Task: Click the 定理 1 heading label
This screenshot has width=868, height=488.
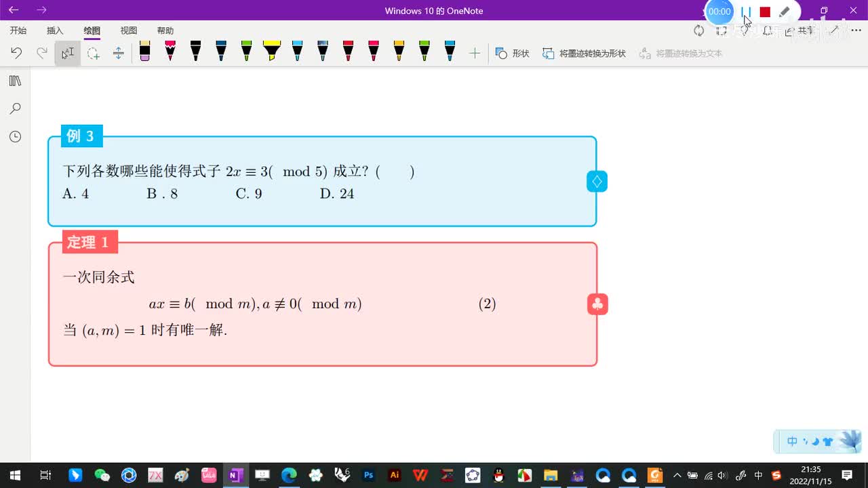Action: click(x=90, y=242)
